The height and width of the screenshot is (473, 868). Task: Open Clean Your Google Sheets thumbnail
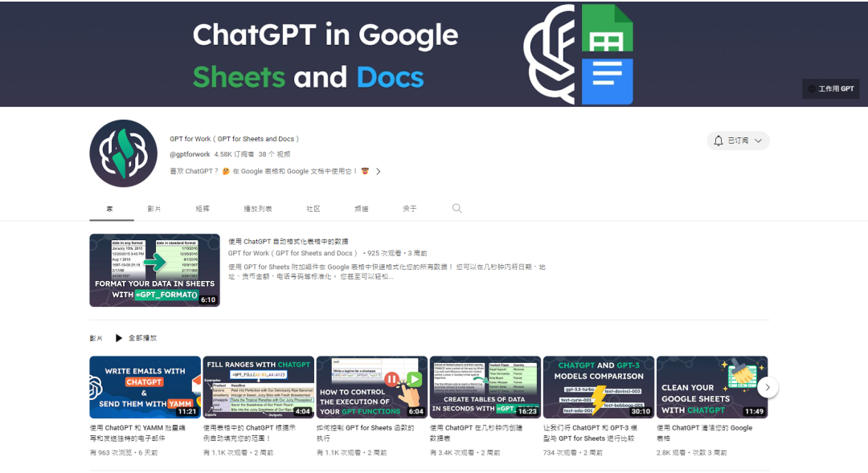(x=712, y=387)
